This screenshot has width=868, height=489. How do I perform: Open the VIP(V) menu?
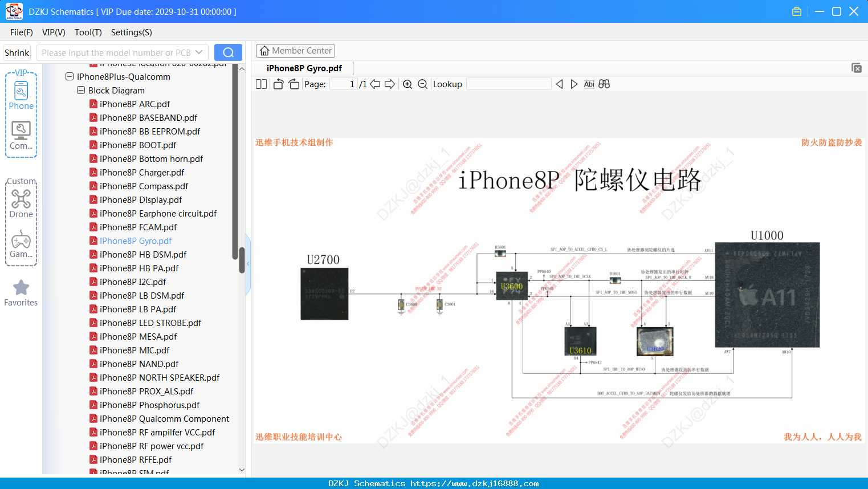point(54,32)
